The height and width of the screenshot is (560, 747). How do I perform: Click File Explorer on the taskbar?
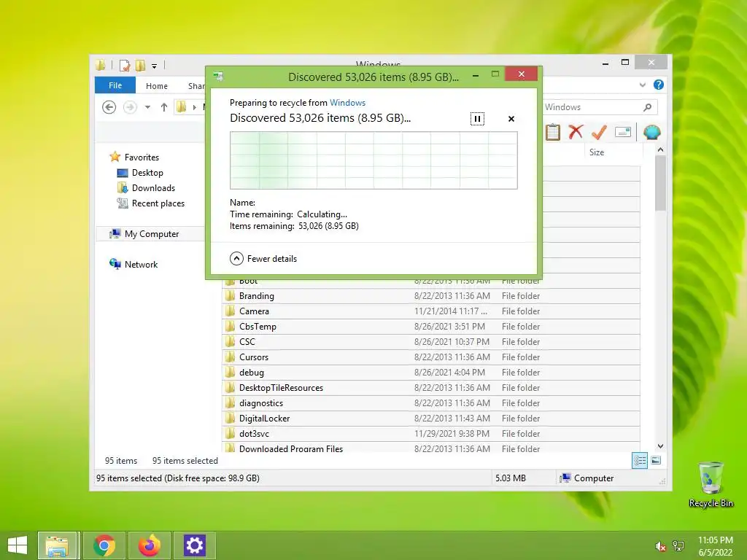point(57,545)
